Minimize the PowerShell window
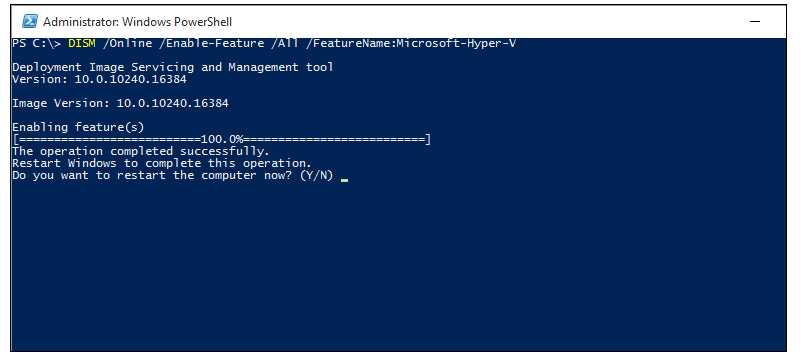Image resolution: width=807 pixels, height=361 pixels. (755, 22)
